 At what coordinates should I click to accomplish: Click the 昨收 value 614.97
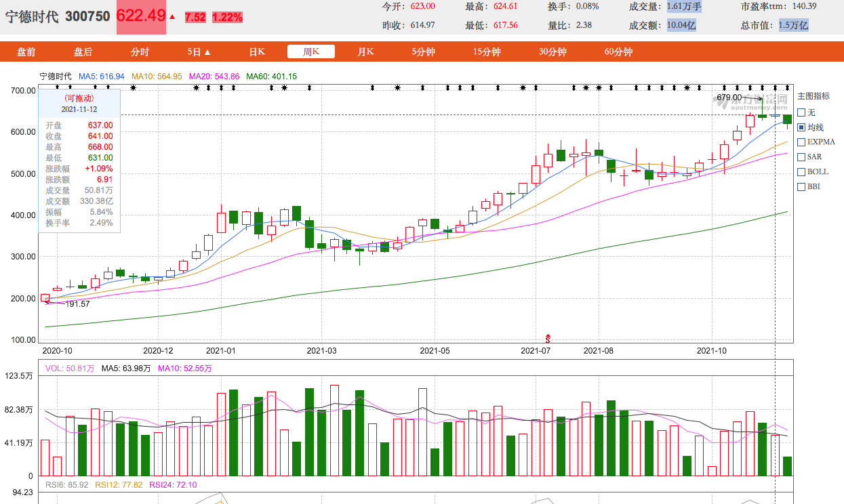pyautogui.click(x=422, y=26)
